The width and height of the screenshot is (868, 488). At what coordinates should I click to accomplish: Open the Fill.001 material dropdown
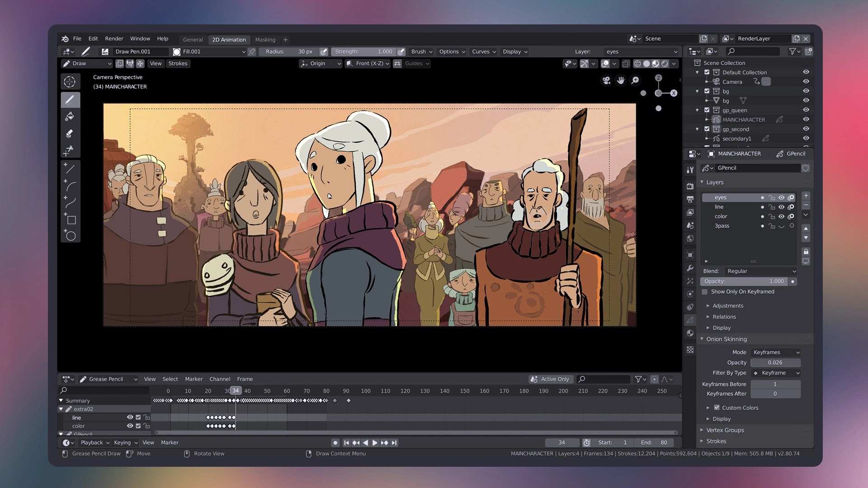tap(209, 52)
